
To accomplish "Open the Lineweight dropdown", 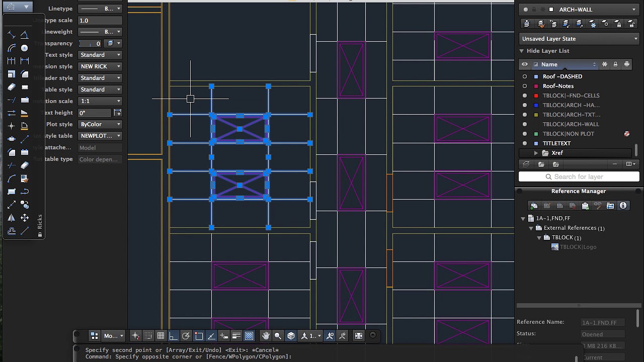I will (x=101, y=32).
